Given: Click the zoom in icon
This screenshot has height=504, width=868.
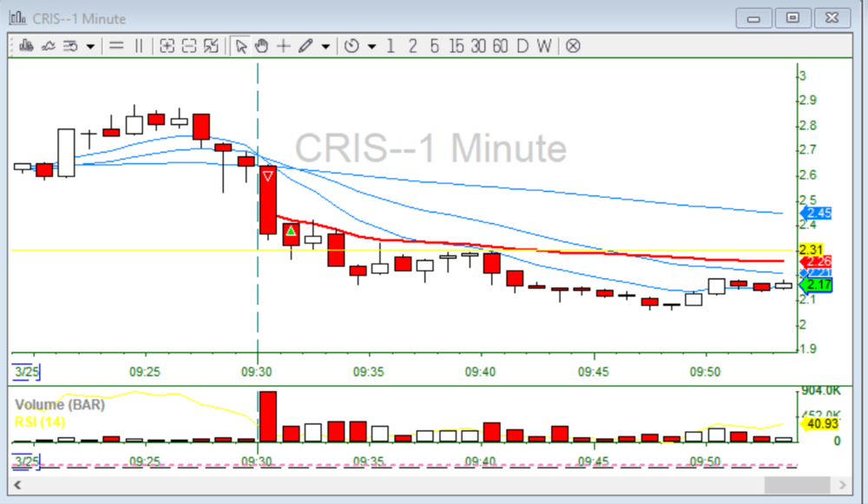Looking at the screenshot, I should (x=168, y=46).
